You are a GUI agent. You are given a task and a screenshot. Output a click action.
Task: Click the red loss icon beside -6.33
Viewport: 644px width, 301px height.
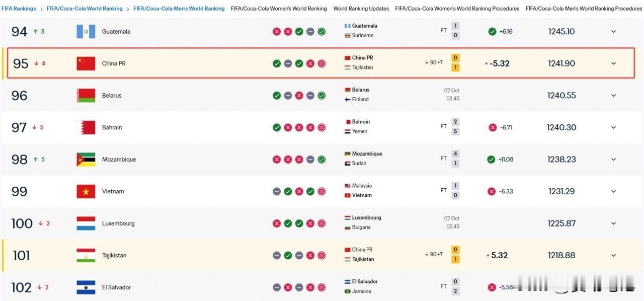point(492,191)
